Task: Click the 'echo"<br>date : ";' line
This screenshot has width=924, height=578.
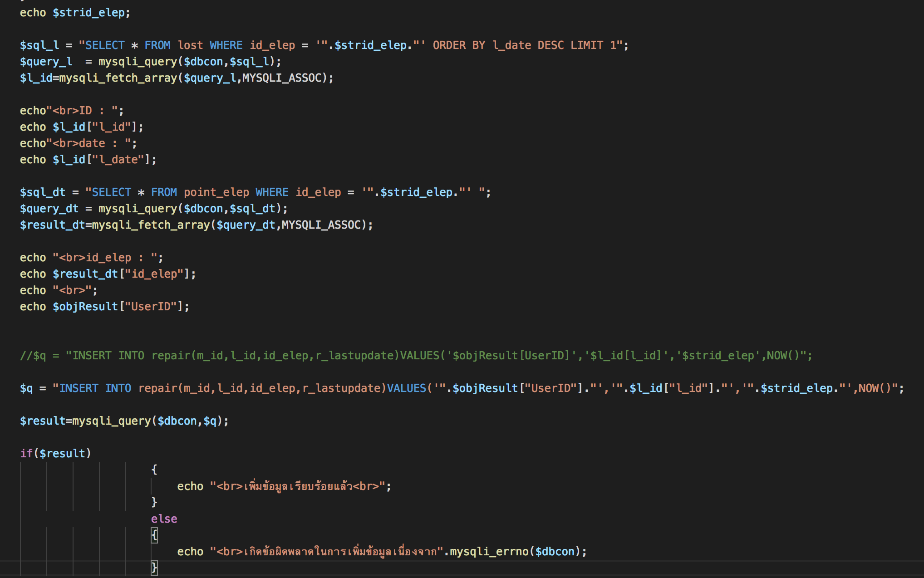Action: coord(78,143)
